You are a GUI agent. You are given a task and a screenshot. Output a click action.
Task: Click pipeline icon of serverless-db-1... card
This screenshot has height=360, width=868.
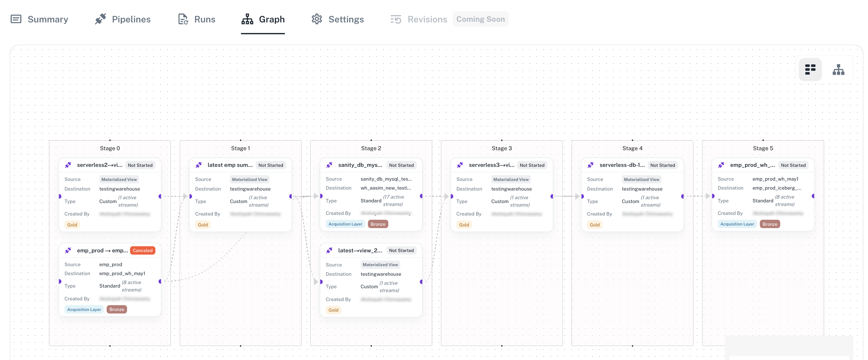point(591,165)
